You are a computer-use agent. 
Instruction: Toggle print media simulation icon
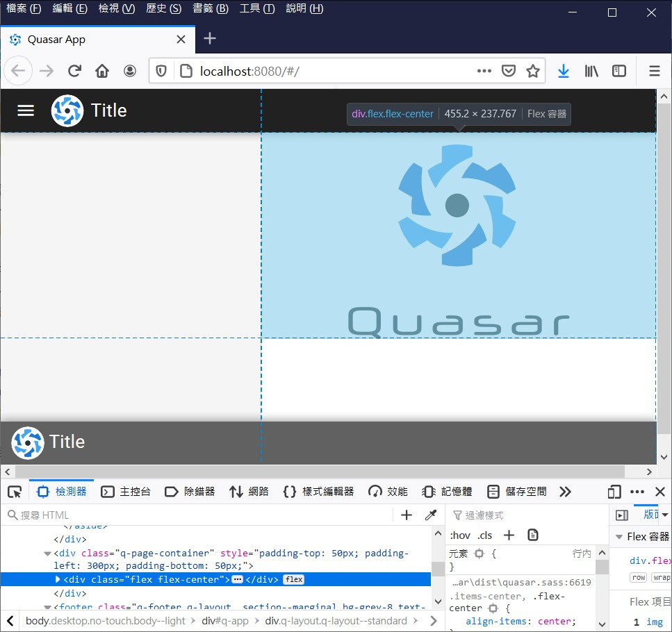533,535
